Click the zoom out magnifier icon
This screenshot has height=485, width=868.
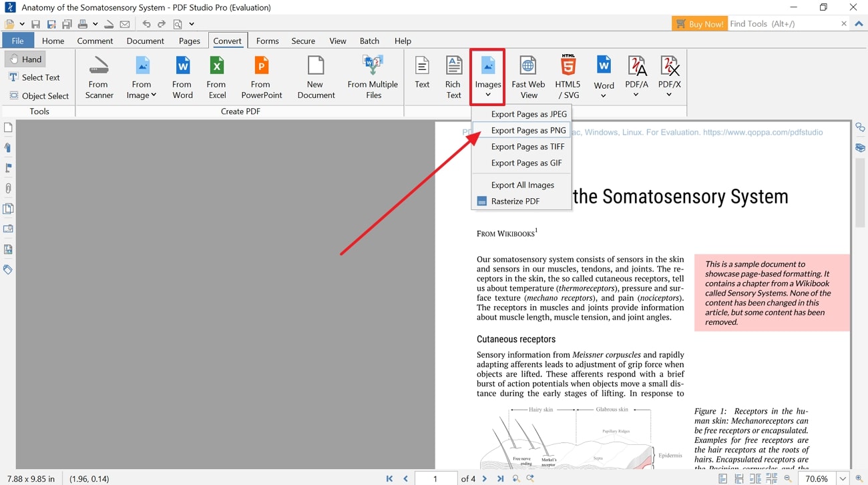pos(788,478)
